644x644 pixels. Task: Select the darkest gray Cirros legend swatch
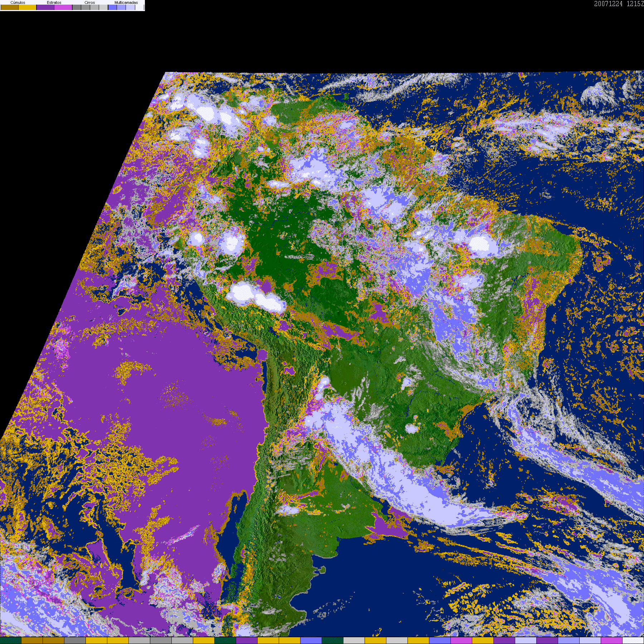(77, 7)
